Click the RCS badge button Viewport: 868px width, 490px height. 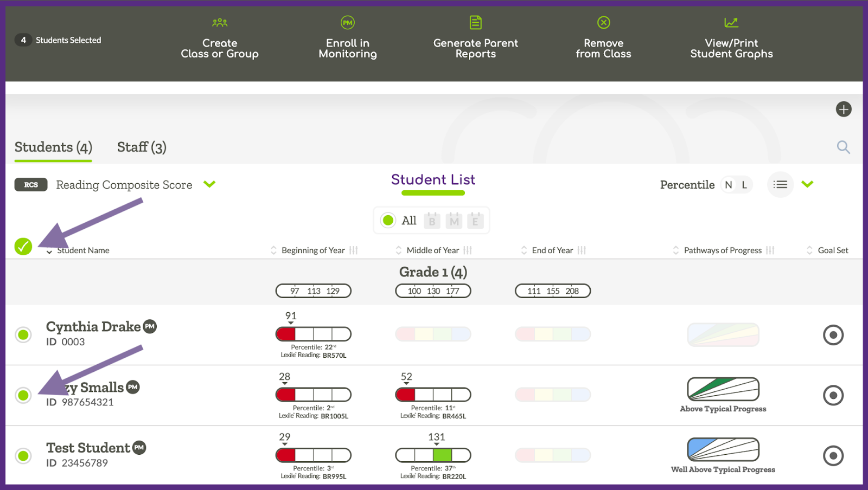(31, 184)
